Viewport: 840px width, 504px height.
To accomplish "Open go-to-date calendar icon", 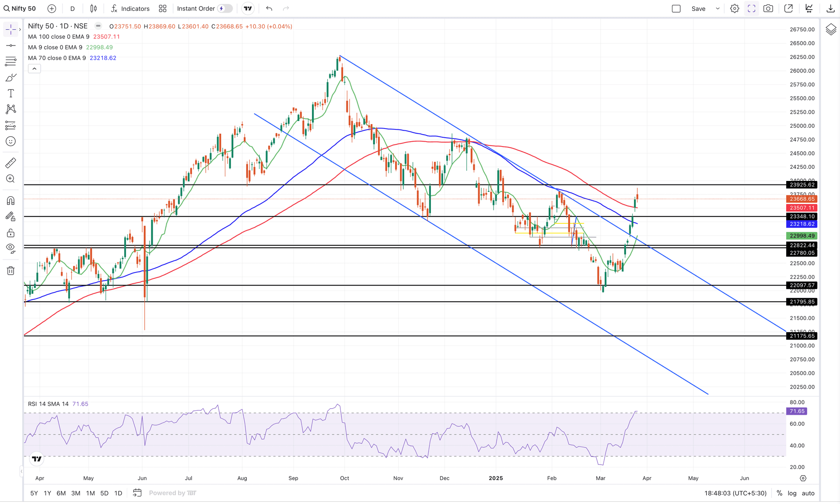I will [137, 493].
